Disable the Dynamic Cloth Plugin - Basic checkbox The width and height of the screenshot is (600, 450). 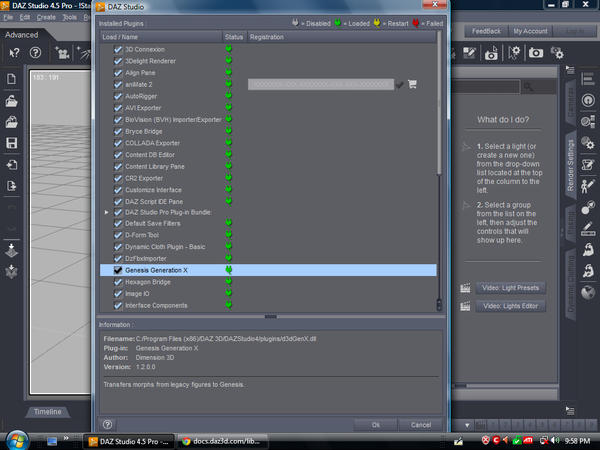(x=118, y=247)
